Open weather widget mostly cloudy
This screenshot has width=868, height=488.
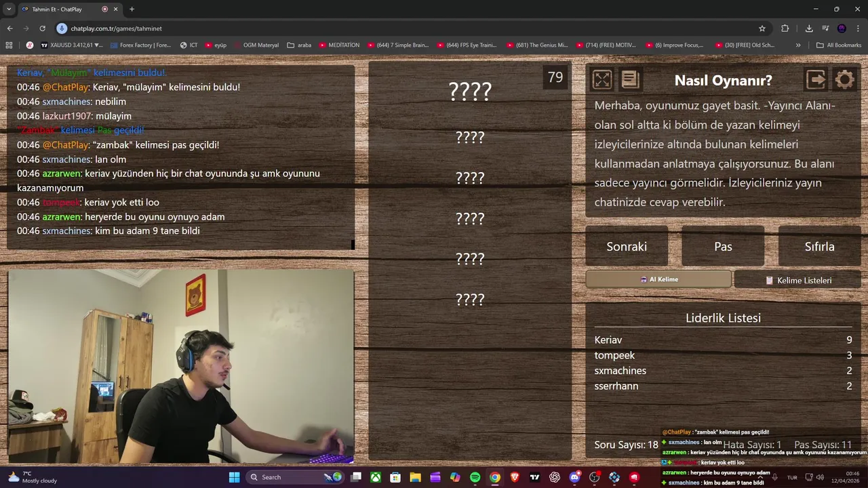[x=32, y=477]
